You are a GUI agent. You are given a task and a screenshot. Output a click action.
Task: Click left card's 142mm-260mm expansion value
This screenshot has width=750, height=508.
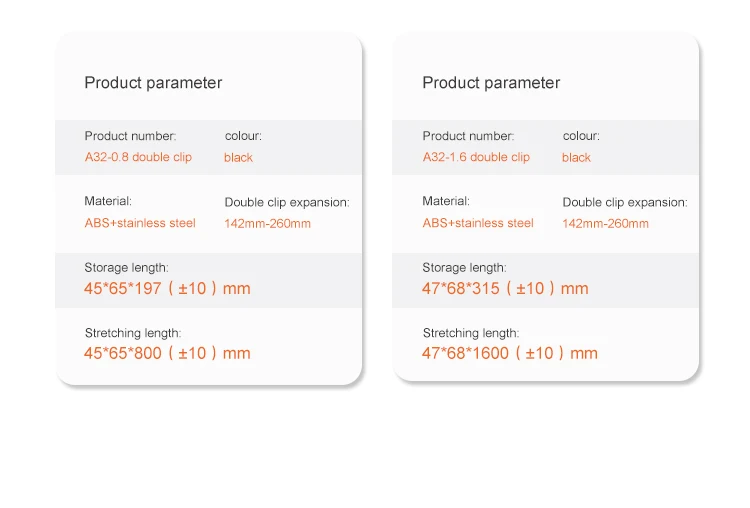click(267, 223)
